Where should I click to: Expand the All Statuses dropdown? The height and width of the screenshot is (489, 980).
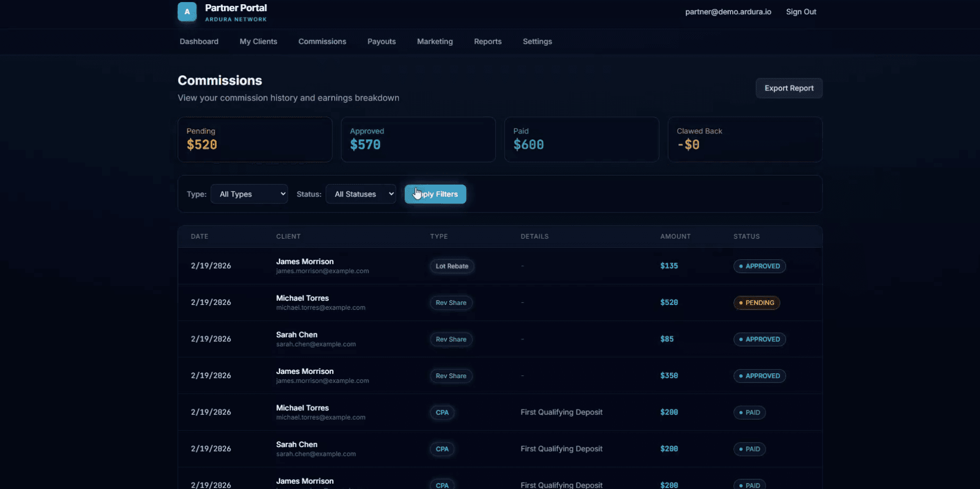[x=361, y=194]
